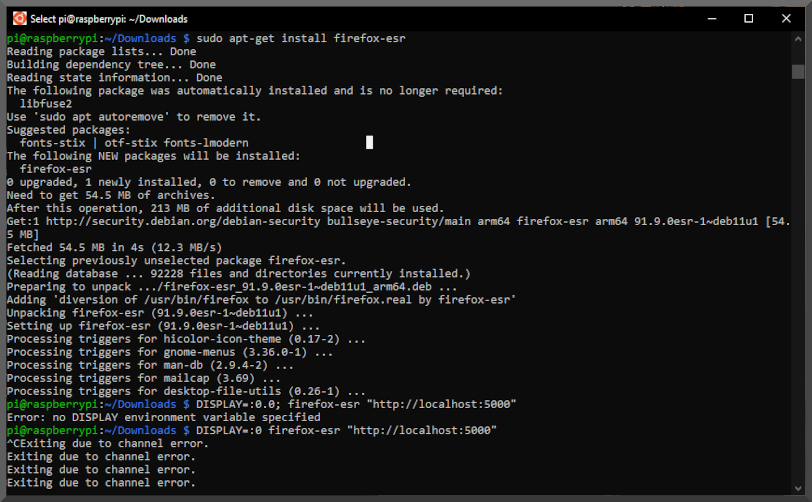The height and width of the screenshot is (502, 812).
Task: Maximize the terminal window
Action: point(748,18)
